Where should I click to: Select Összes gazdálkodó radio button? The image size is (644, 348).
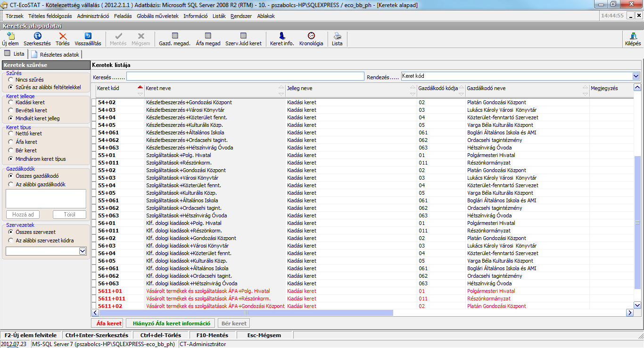tap(10, 176)
